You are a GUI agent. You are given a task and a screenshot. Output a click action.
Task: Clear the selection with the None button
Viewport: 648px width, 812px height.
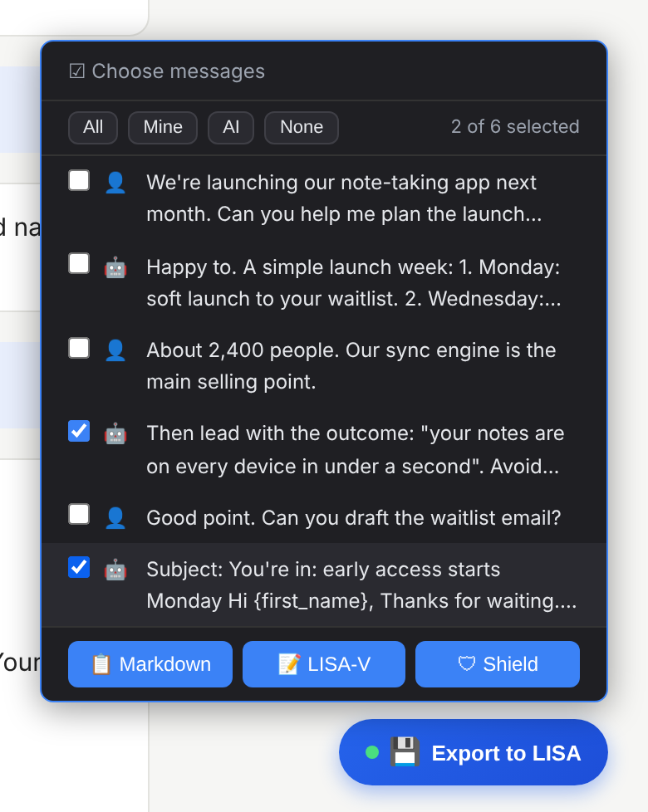302,127
